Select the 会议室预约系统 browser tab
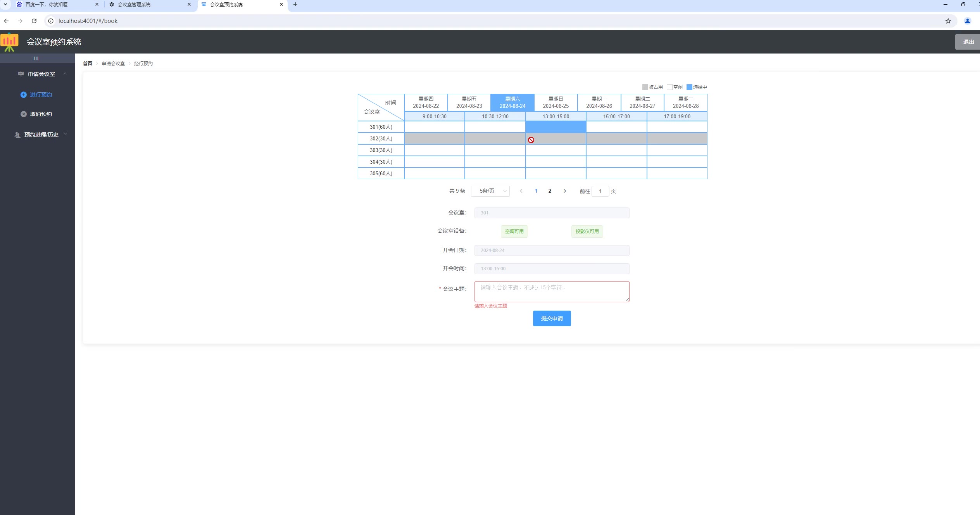The width and height of the screenshot is (980, 515). coord(243,5)
